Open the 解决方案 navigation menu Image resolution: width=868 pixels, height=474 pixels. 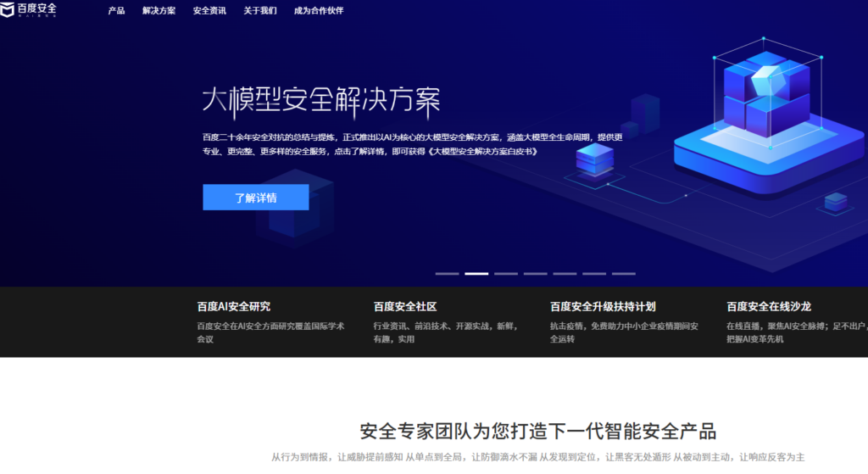click(159, 11)
